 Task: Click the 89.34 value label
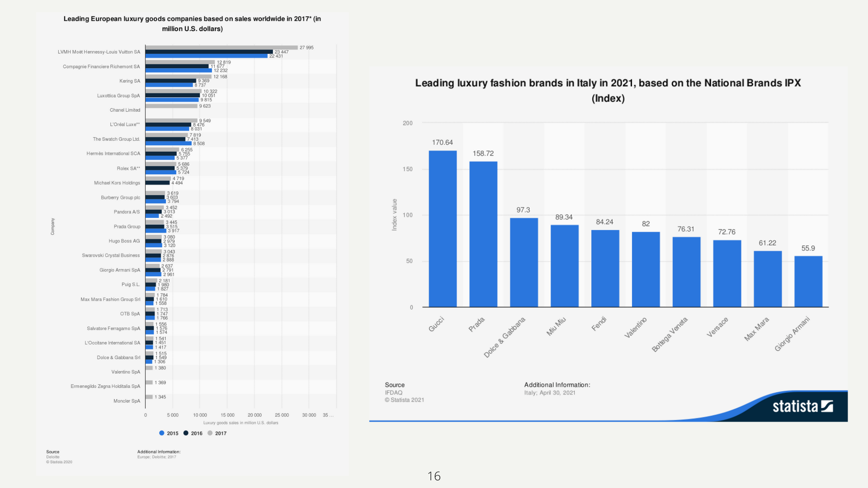[x=564, y=217]
